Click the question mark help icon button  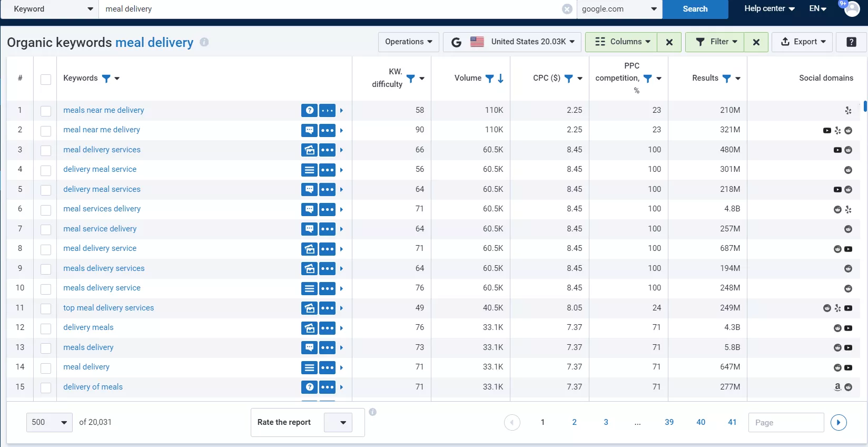(x=851, y=42)
